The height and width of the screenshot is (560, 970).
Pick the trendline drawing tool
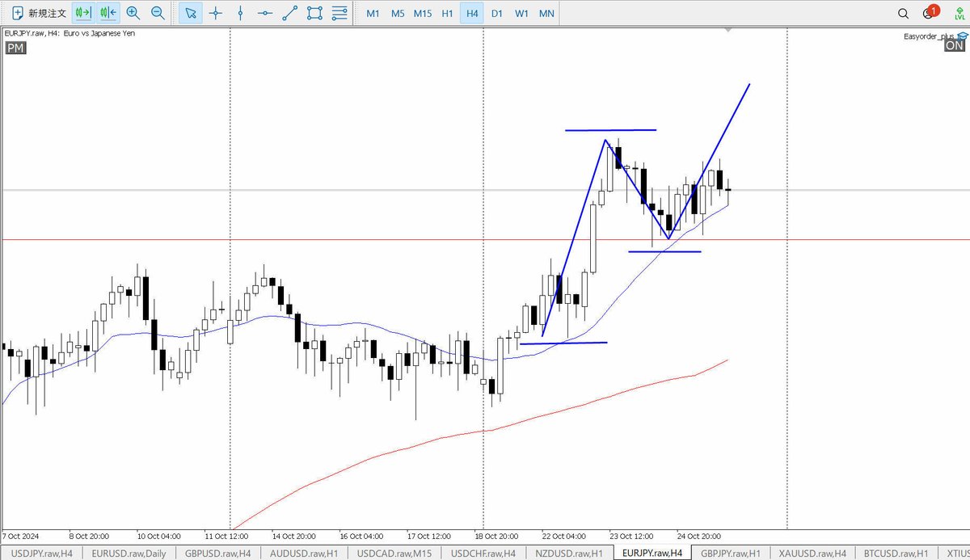point(290,13)
